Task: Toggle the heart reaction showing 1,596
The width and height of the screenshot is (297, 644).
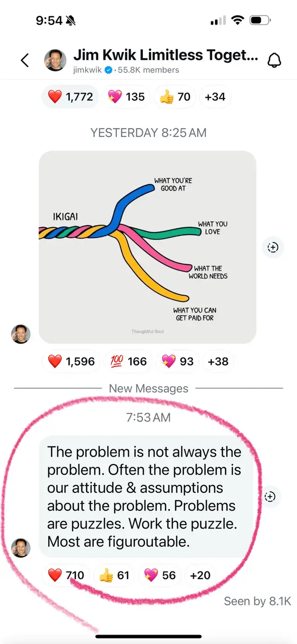Action: pos(71,361)
